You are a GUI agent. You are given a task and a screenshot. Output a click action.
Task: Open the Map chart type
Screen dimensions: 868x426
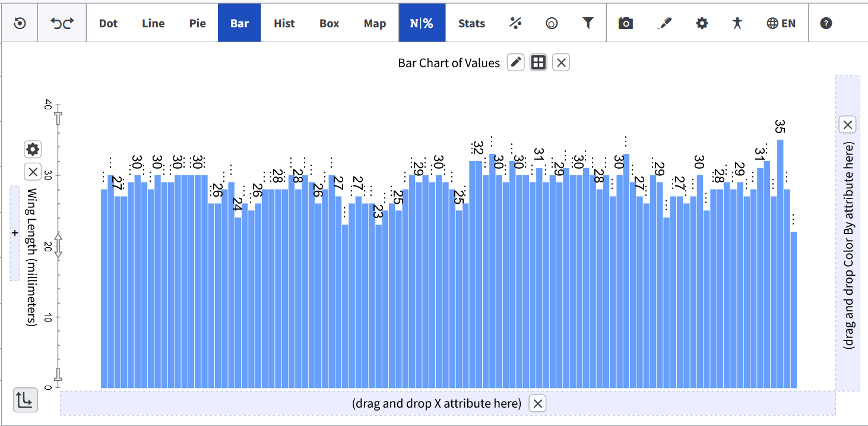tap(375, 23)
